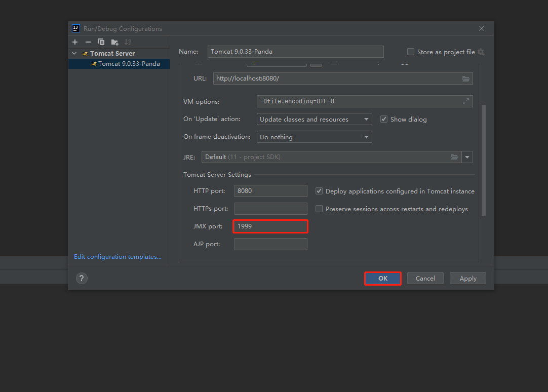Open project file storage gear settings
Image resolution: width=548 pixels, height=392 pixels.
tap(481, 52)
